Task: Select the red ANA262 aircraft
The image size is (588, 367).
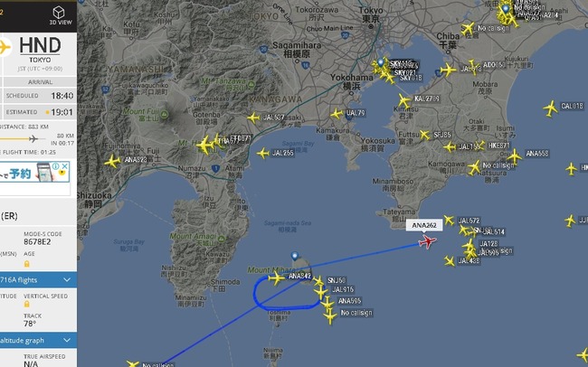Action: tap(427, 241)
